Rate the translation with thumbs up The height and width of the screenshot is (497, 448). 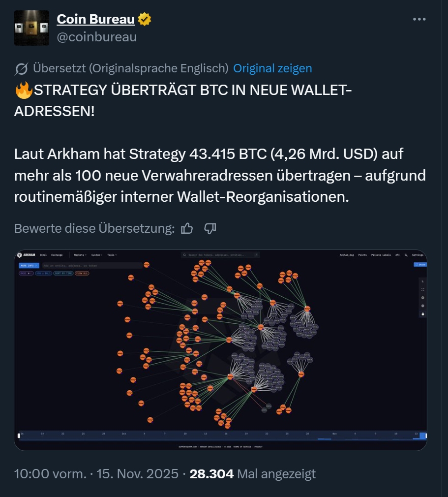pos(187,228)
